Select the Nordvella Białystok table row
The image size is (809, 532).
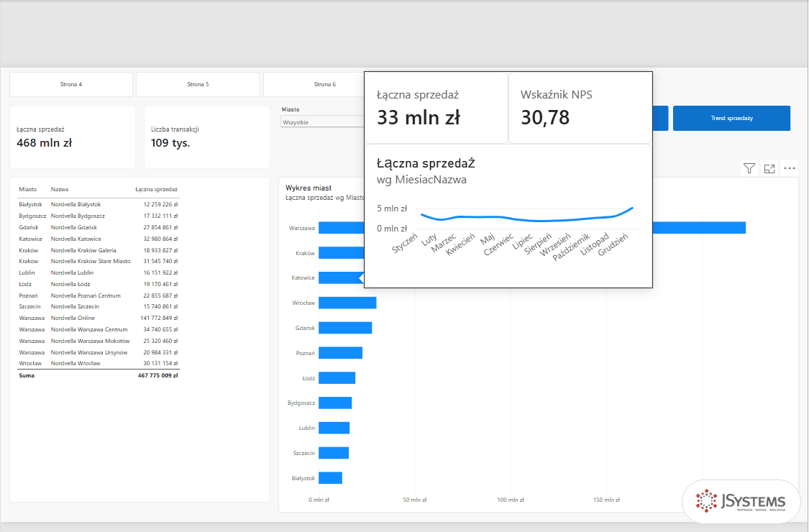coord(98,204)
